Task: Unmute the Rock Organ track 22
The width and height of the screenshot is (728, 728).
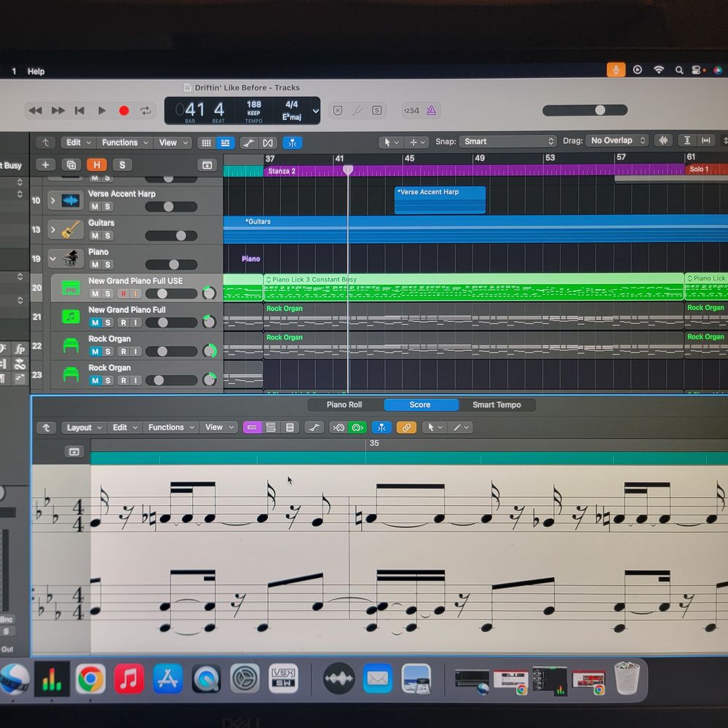Action: [x=95, y=352]
